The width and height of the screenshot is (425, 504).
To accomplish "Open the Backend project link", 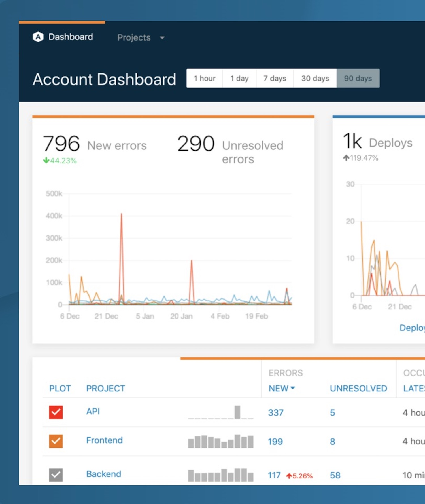I will (x=104, y=474).
